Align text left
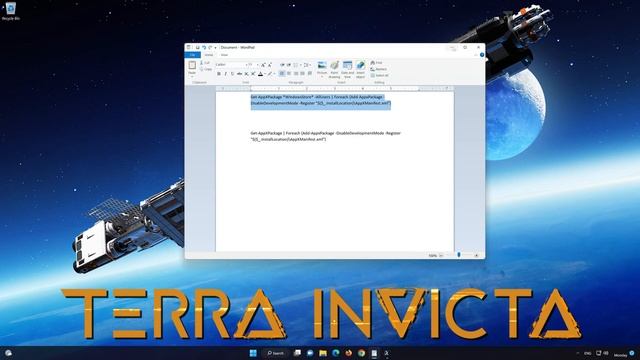The height and width of the screenshot is (360, 640). click(x=282, y=74)
